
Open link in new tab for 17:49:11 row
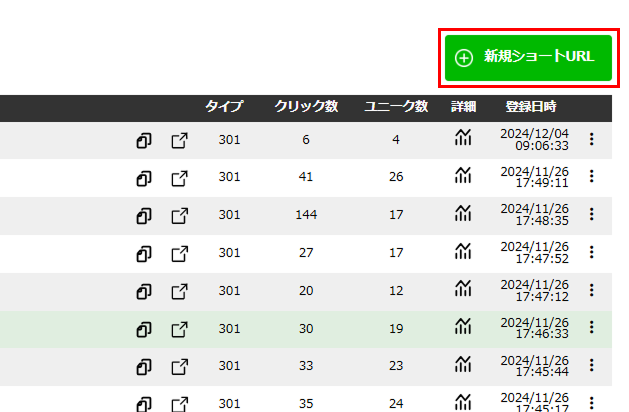point(180,178)
